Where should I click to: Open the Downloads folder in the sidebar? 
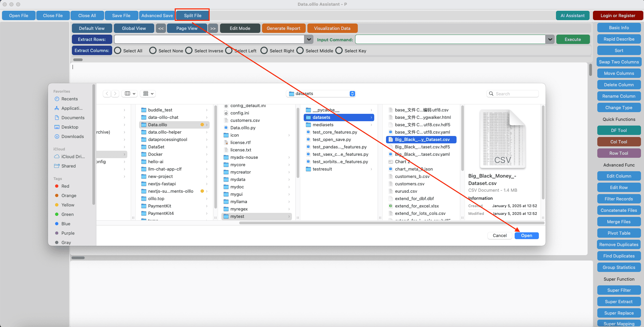(x=73, y=136)
